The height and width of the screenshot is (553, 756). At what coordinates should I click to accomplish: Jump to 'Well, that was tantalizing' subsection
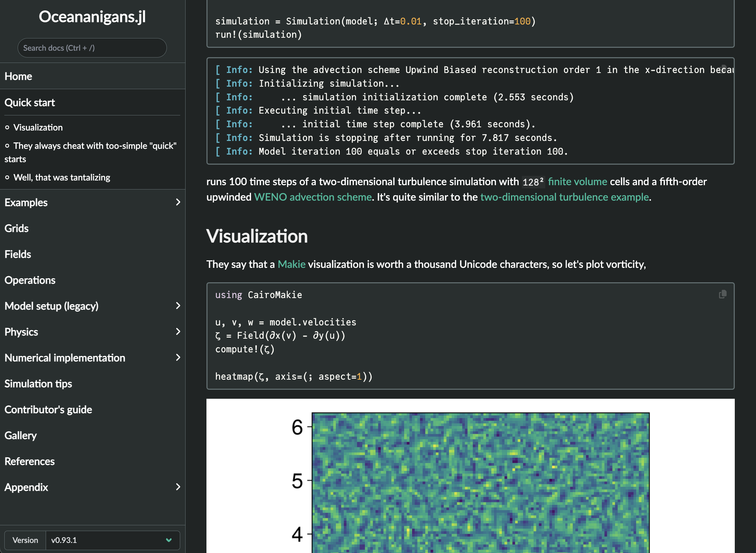[x=62, y=177]
